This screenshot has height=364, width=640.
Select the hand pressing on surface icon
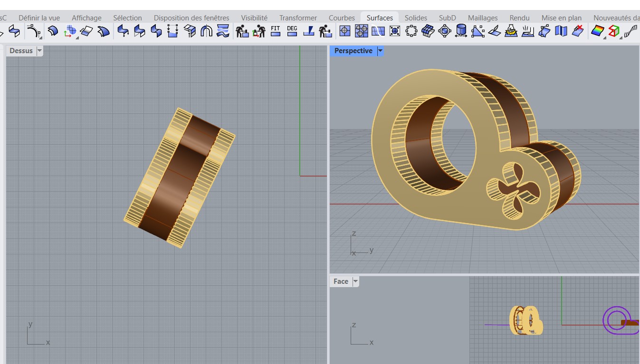[x=527, y=31]
